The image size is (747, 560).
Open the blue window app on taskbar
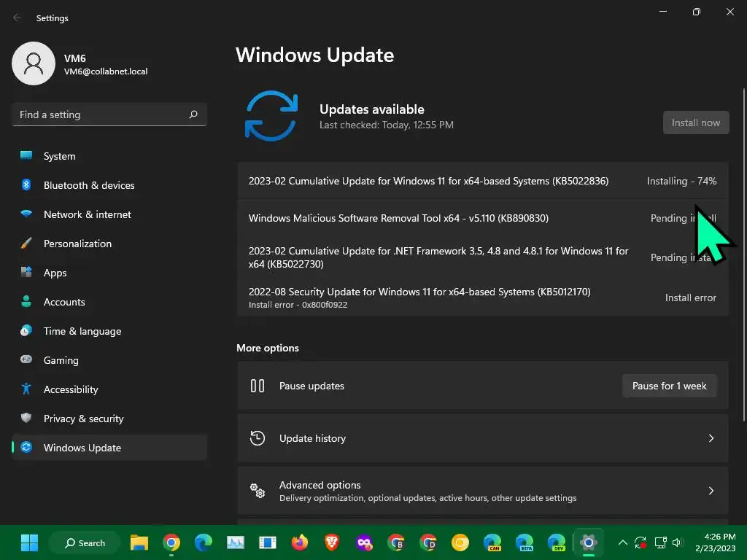tap(267, 542)
